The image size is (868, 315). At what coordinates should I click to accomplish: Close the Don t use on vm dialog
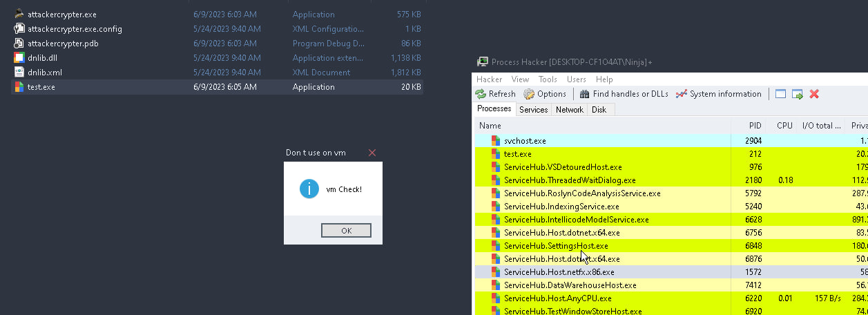tap(372, 153)
